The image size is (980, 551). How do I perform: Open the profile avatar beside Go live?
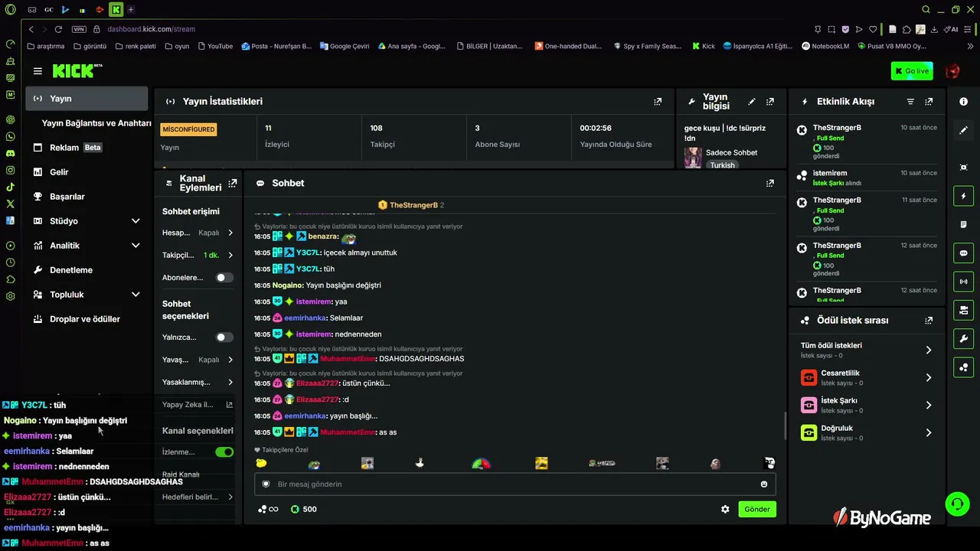pyautogui.click(x=952, y=71)
